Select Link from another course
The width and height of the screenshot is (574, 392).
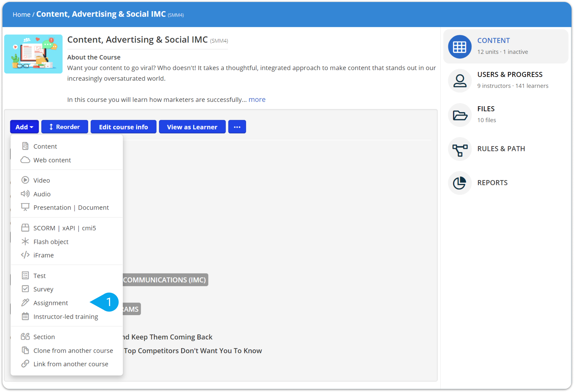pyautogui.click(x=71, y=364)
